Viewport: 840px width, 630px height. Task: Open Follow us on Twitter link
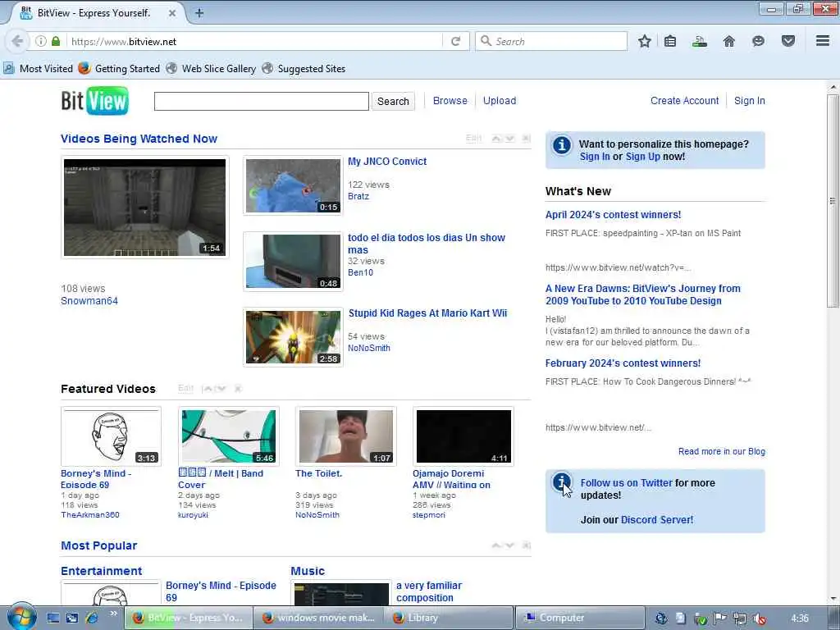pyautogui.click(x=626, y=482)
